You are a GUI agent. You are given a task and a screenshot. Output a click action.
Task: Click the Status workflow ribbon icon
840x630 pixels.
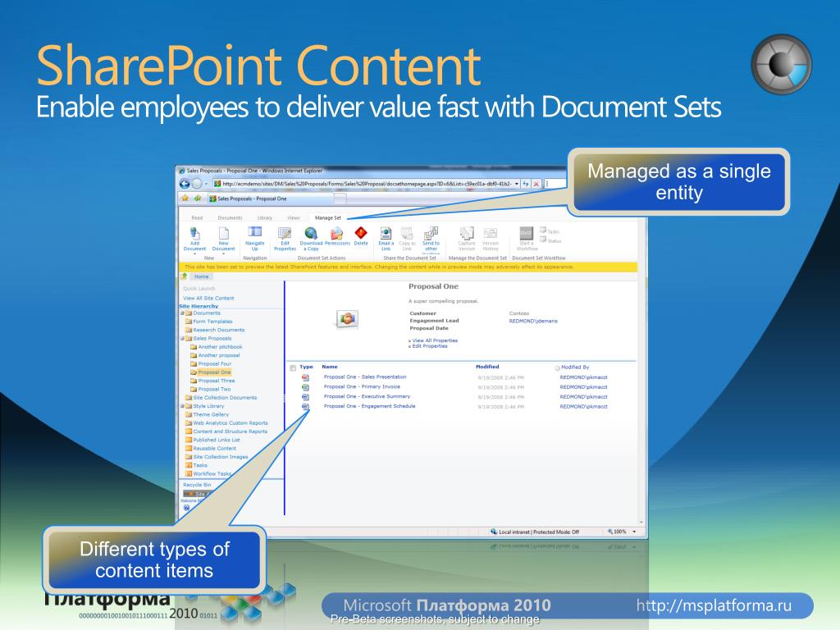pyautogui.click(x=543, y=240)
